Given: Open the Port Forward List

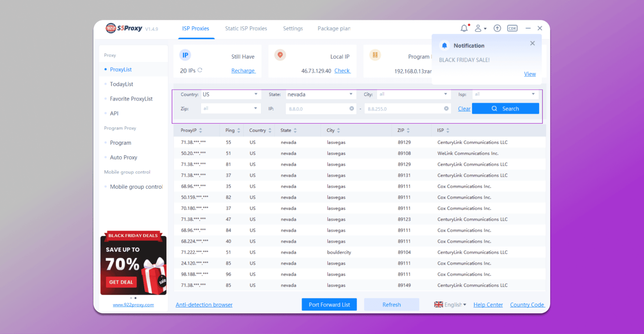Looking at the screenshot, I should click(329, 304).
